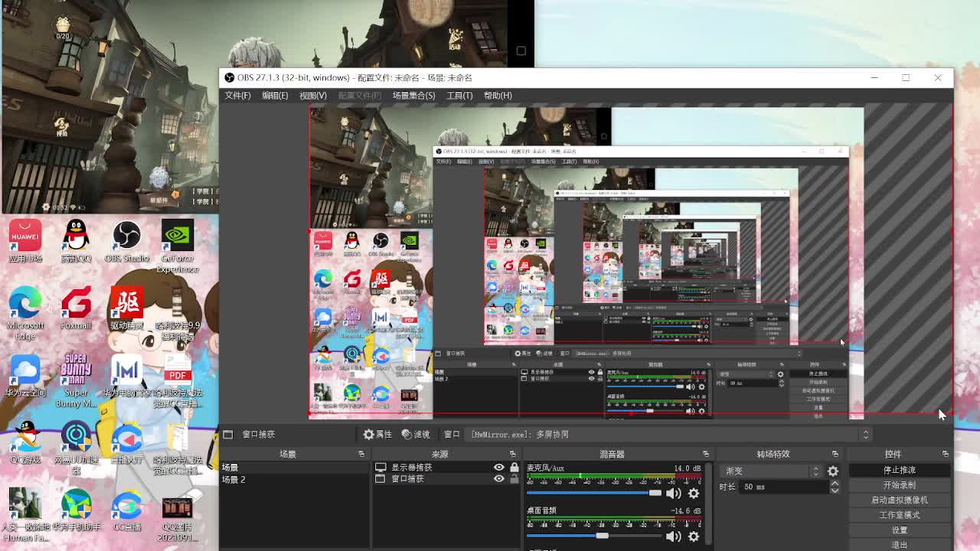Click 停止推流 to stop streaming
Viewport: 980px width, 551px height.
click(900, 470)
